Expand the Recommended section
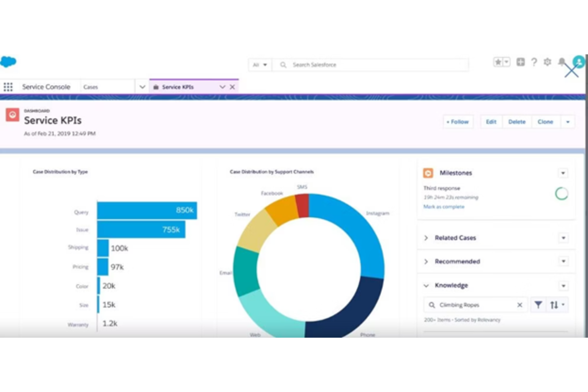This screenshot has width=588, height=392. click(x=426, y=262)
